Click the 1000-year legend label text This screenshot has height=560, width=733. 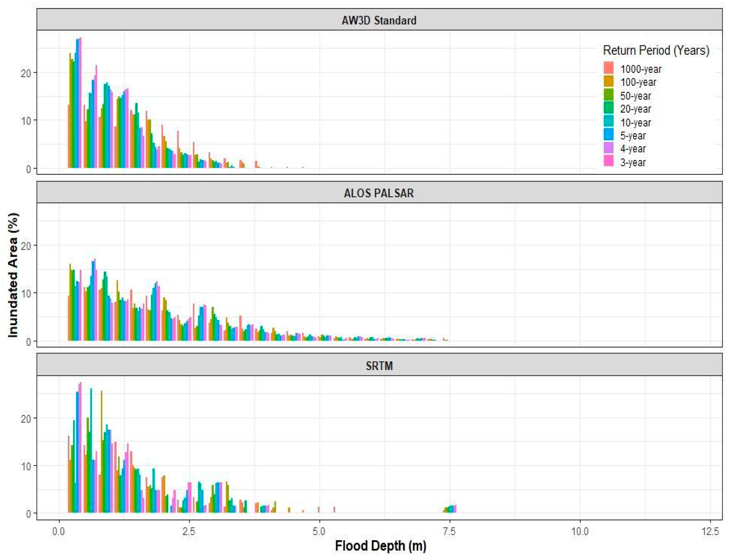(641, 69)
